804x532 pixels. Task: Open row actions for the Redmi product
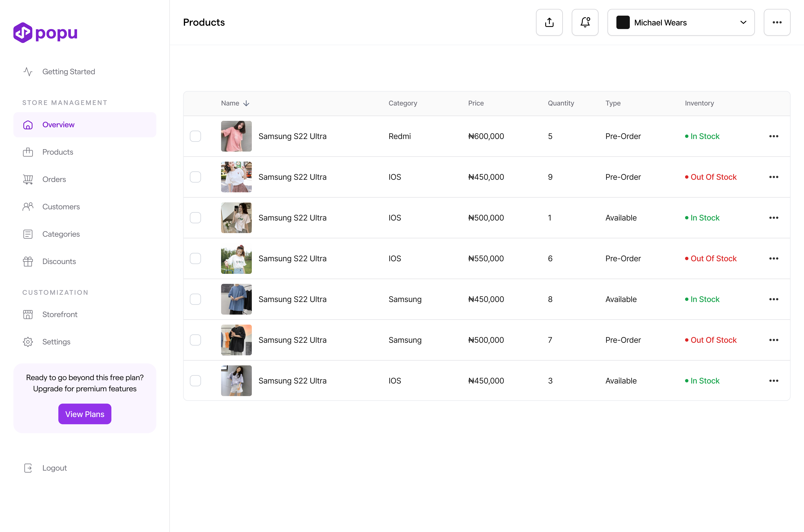(774, 136)
